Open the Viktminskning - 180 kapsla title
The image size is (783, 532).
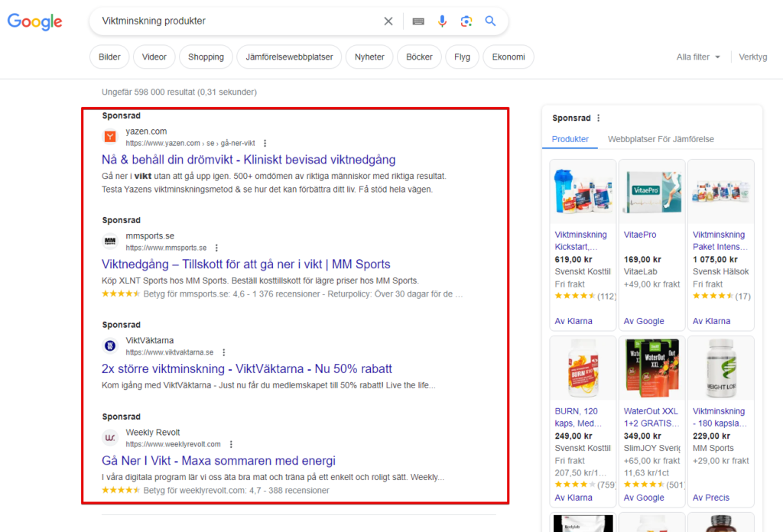click(x=720, y=417)
